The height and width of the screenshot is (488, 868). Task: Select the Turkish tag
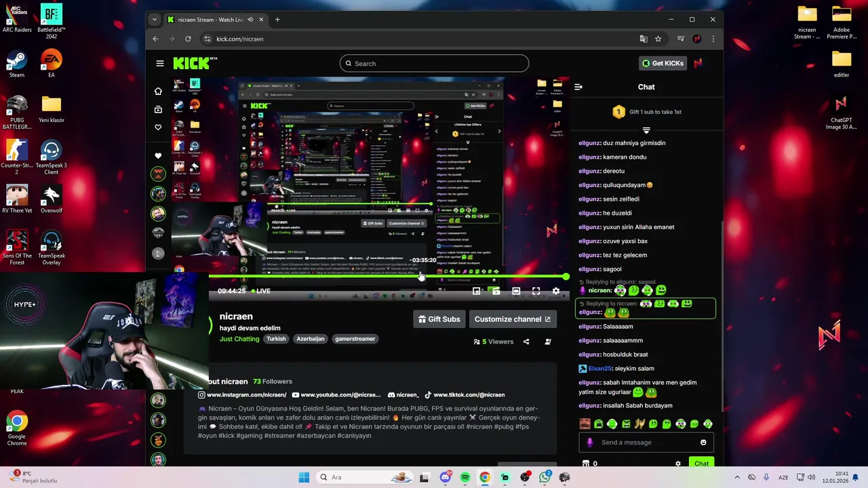point(276,339)
